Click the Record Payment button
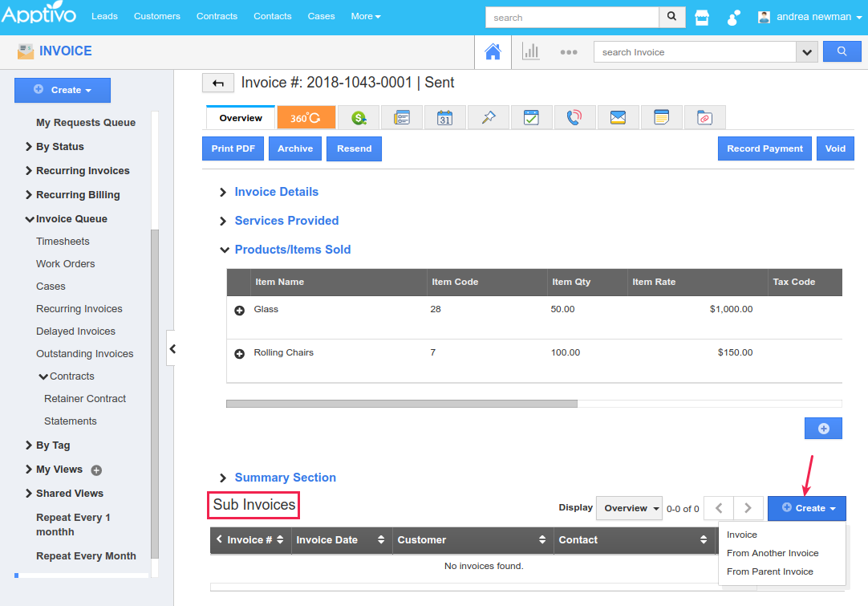The height and width of the screenshot is (606, 868). [765, 148]
